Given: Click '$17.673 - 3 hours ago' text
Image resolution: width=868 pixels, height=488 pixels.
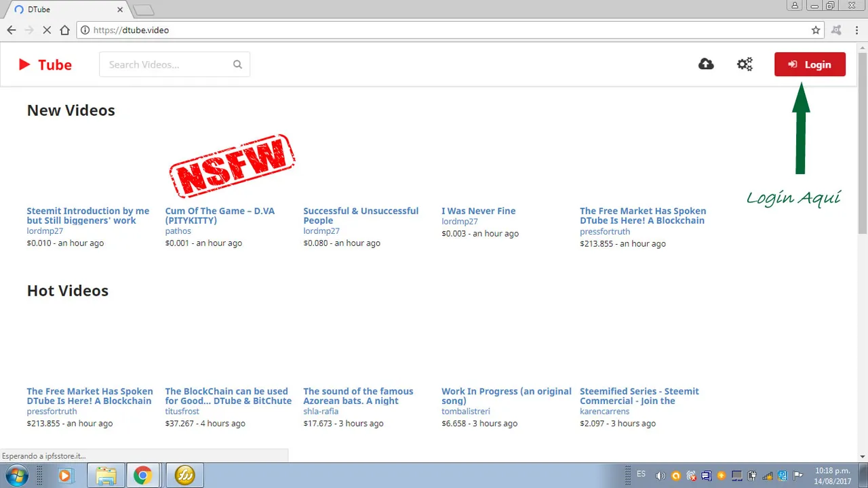Looking at the screenshot, I should coord(343,424).
